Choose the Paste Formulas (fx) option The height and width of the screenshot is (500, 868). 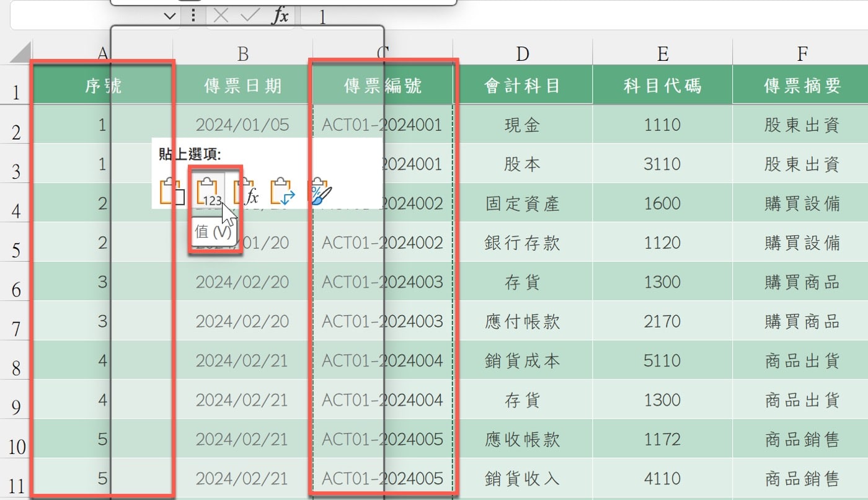[246, 191]
